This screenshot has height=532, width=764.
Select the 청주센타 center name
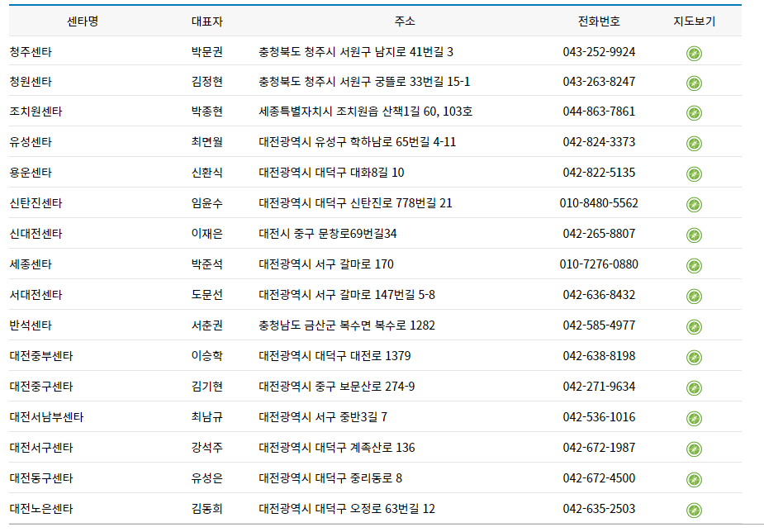[x=31, y=52]
